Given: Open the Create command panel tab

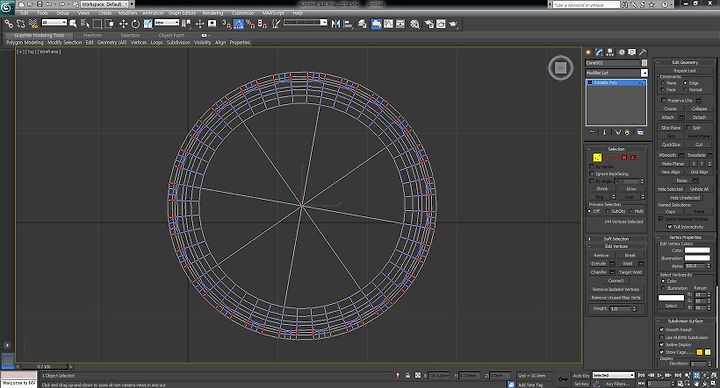Looking at the screenshot, I should click(x=588, y=52).
